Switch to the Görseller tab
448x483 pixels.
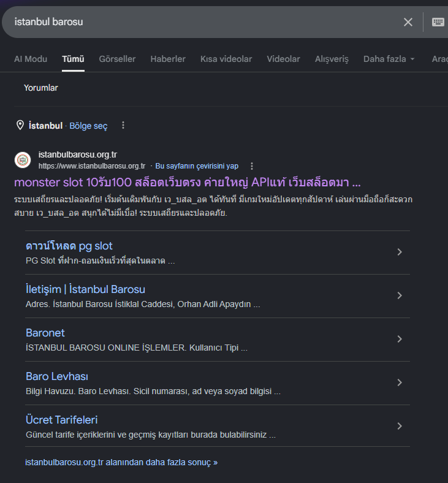point(117,59)
